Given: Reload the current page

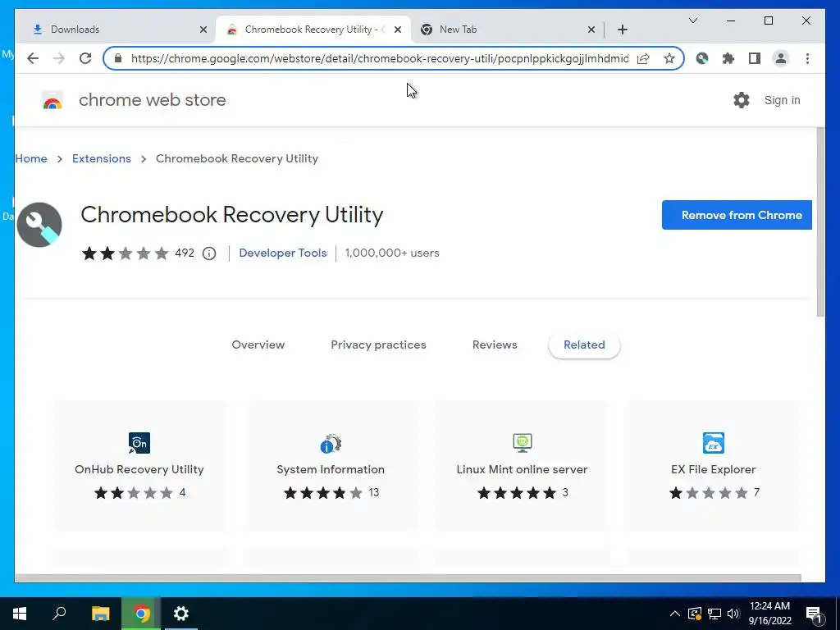Looking at the screenshot, I should tap(85, 58).
